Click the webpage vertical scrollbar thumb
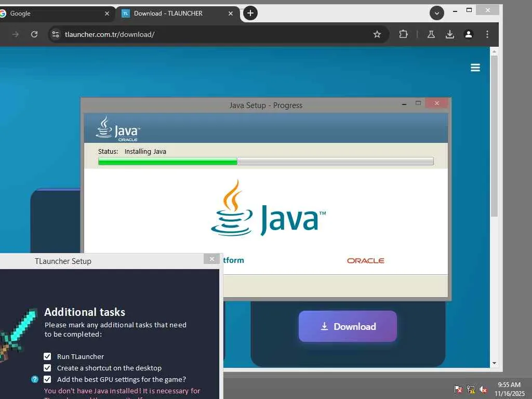 [495, 136]
